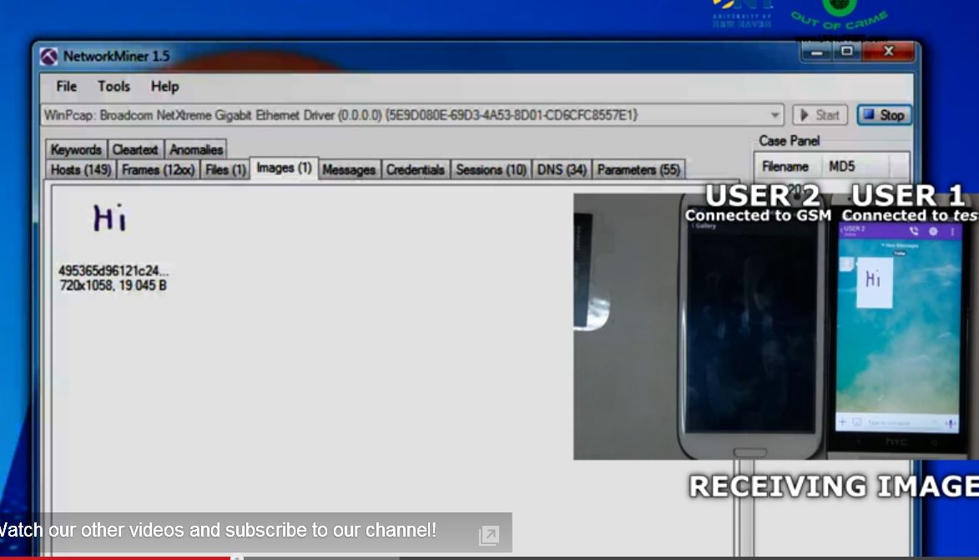Screen dimensions: 979x560
Task: Close the NetworkMiner window
Action: [887, 52]
